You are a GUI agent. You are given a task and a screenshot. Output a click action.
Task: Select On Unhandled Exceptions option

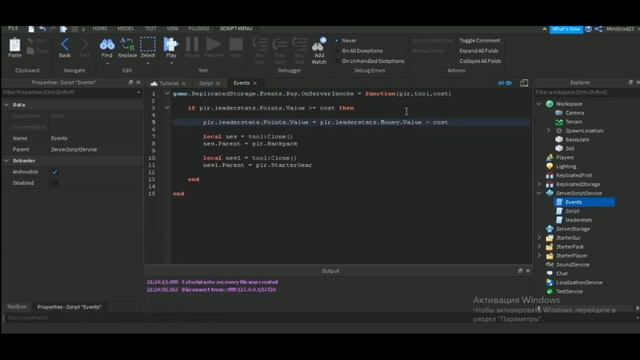337,61
